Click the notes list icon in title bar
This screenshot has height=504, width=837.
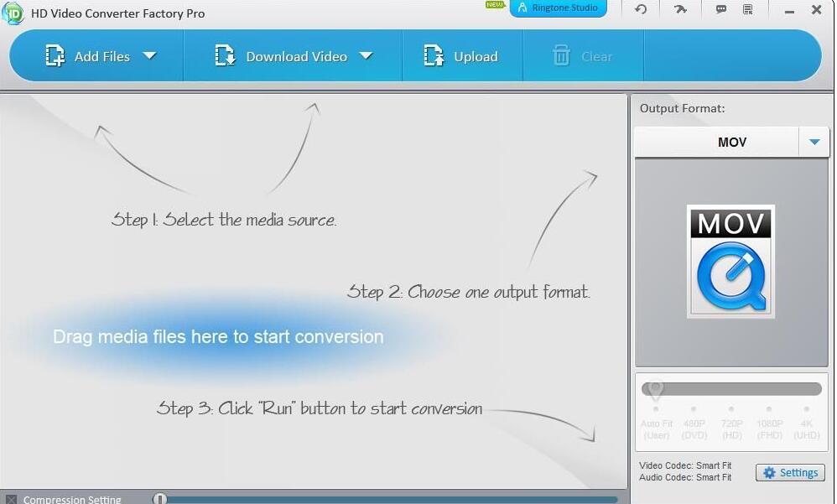coord(748,10)
